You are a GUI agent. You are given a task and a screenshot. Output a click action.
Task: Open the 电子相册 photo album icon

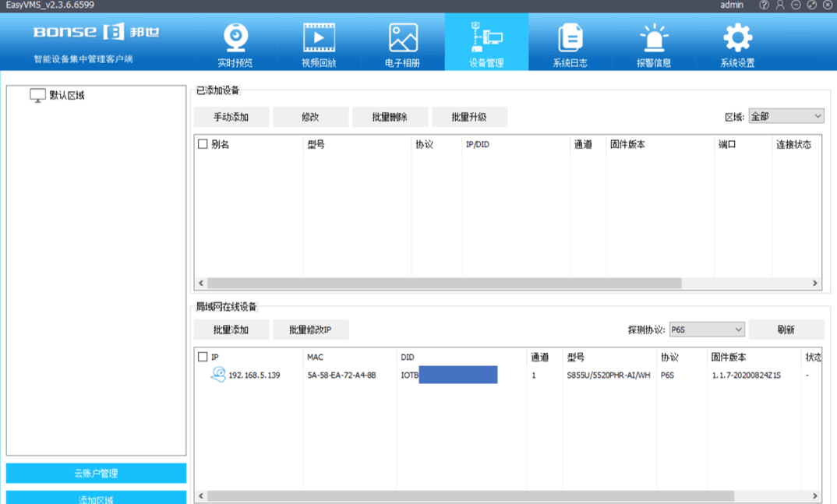click(403, 37)
